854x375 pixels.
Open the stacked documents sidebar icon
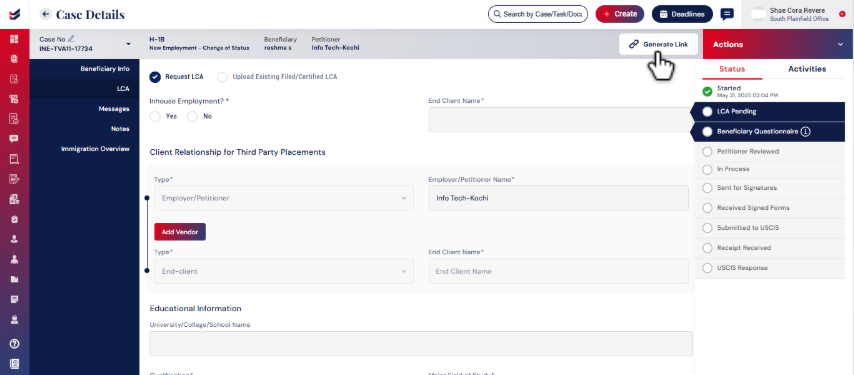point(14,59)
